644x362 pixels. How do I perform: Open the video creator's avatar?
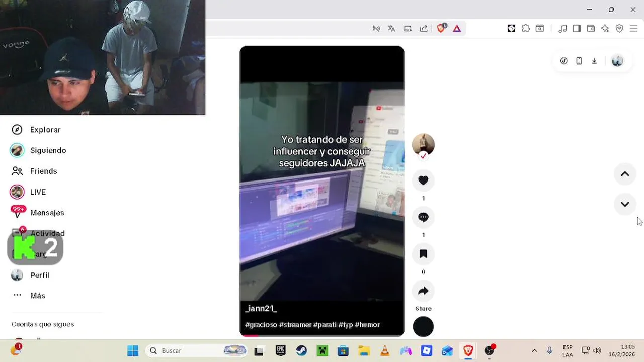coord(423,144)
